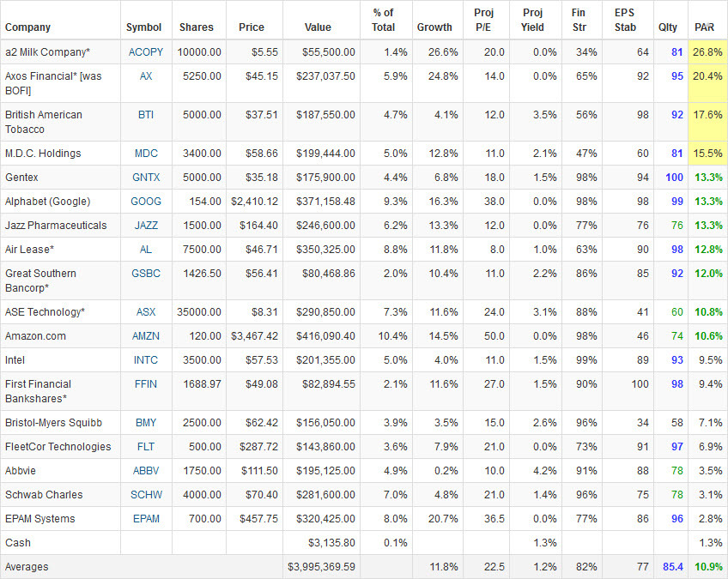Click the Great Southern Bancorp* name
The width and height of the screenshot is (728, 579).
[40, 280]
